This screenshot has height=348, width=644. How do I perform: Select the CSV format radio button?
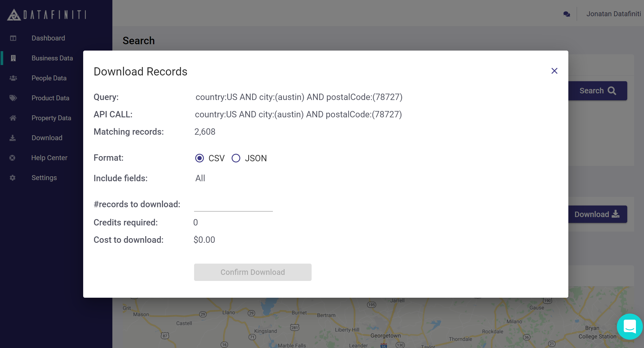coord(200,158)
